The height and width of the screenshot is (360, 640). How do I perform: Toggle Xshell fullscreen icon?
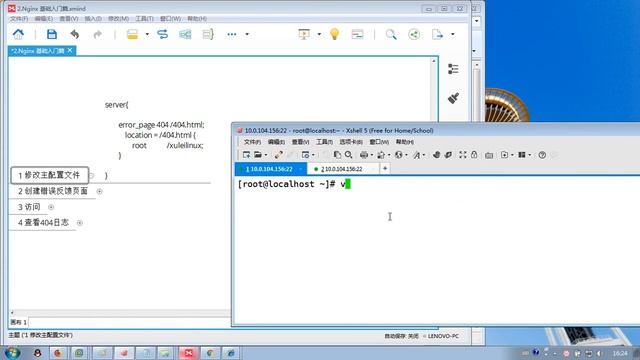tap(462, 155)
